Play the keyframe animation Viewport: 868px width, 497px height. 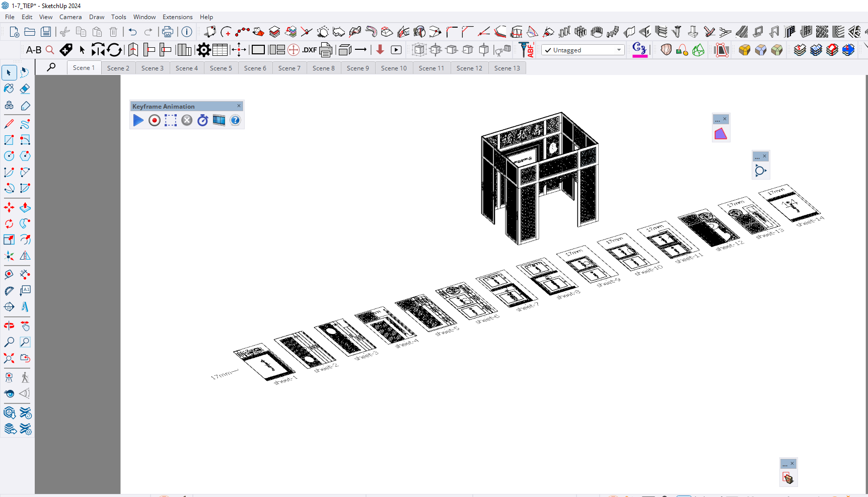(138, 120)
